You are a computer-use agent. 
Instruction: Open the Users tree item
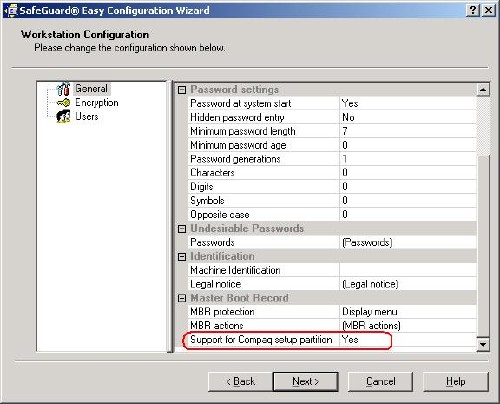click(x=87, y=116)
